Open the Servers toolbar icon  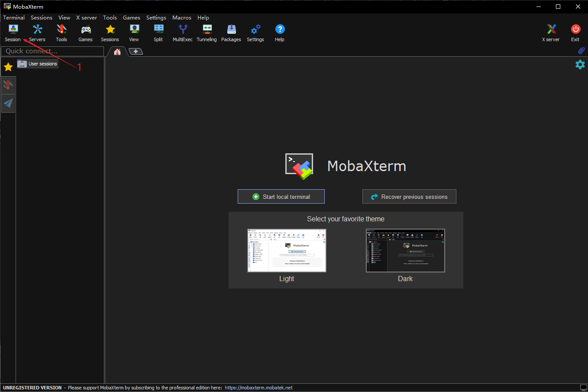[x=37, y=32]
